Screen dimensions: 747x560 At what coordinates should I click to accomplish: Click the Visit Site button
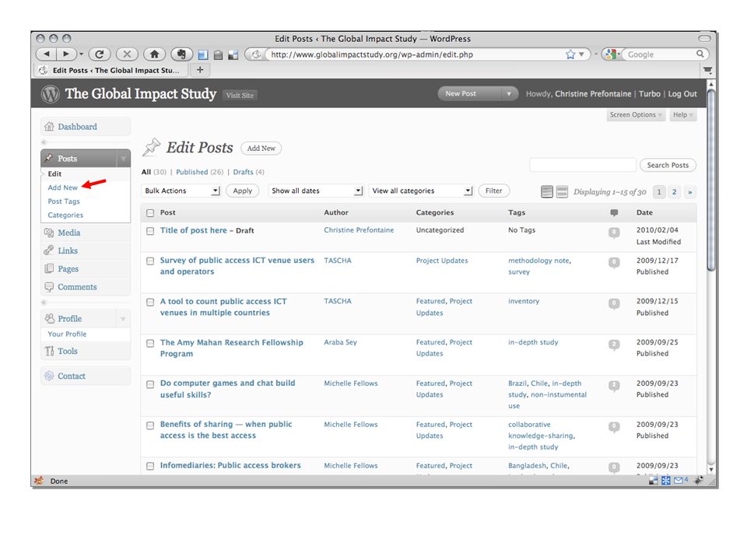click(240, 95)
